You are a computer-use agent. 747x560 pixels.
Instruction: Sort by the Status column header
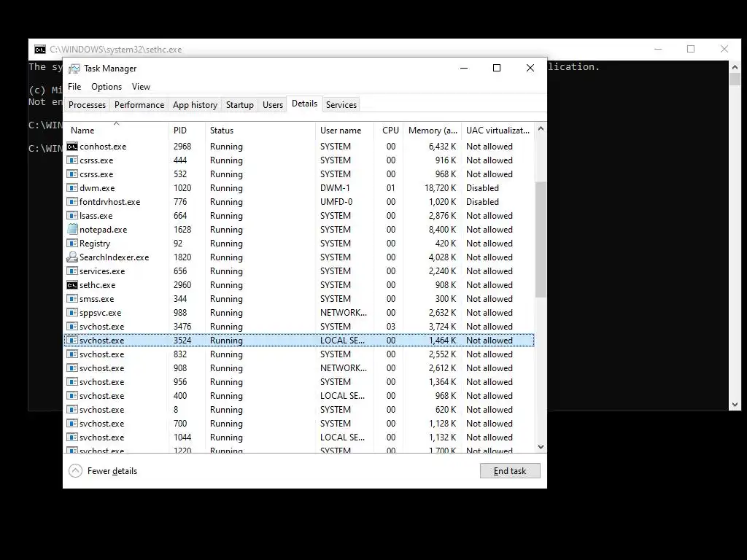pos(260,130)
